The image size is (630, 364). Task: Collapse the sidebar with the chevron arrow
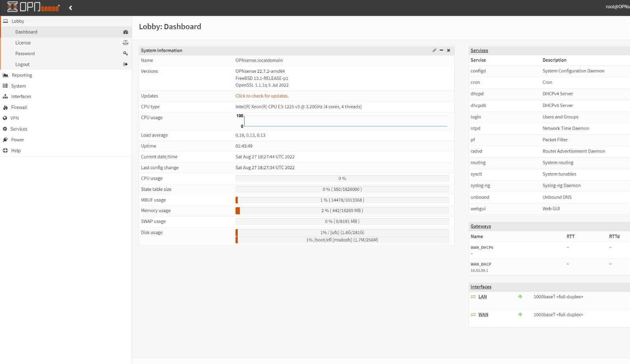click(70, 8)
